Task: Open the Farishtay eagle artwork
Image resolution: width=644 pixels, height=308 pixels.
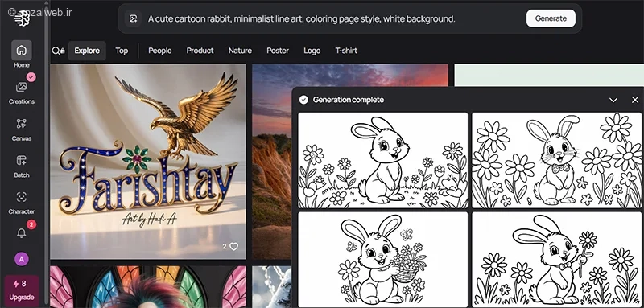Action: 148,162
